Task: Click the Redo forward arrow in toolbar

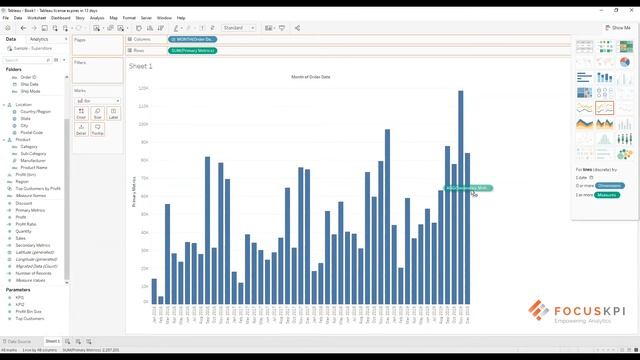Action: point(34,28)
